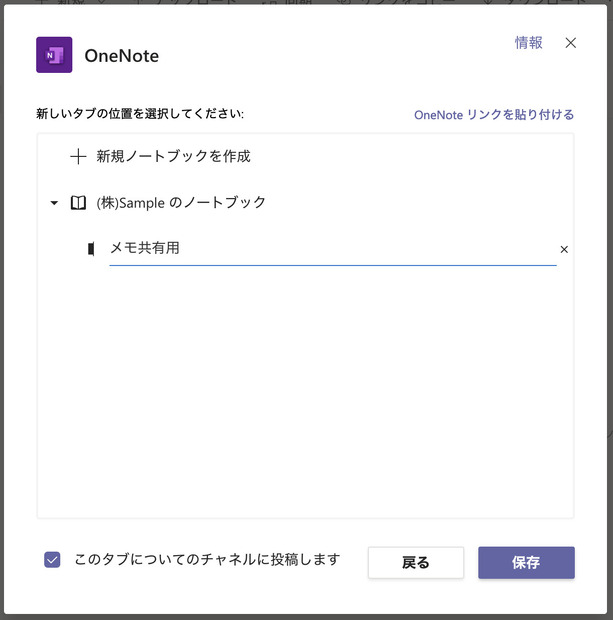This screenshot has width=613, height=620.
Task: Click the 戻る button
Action: [x=416, y=562]
